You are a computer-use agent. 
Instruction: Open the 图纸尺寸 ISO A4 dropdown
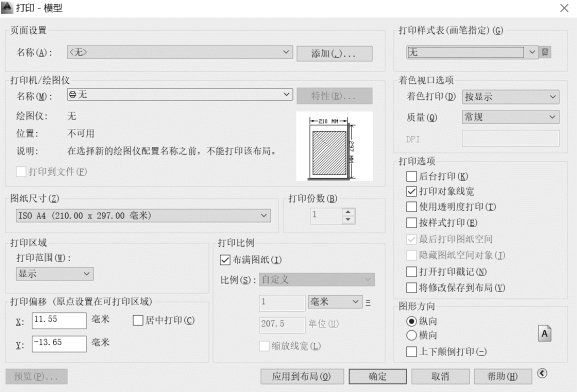point(143,216)
